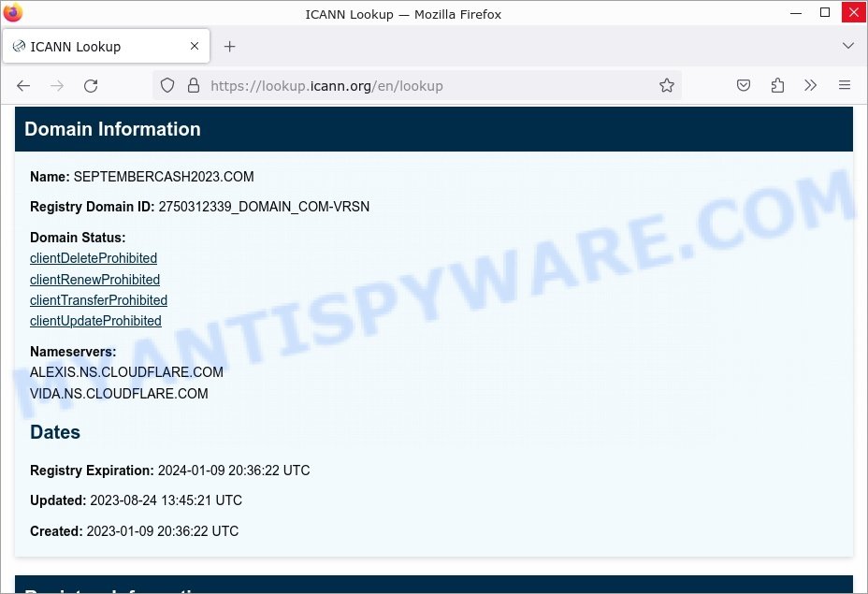This screenshot has height=594, width=868.
Task: Open the clientRenewProhibited link
Action: pyautogui.click(x=94, y=280)
